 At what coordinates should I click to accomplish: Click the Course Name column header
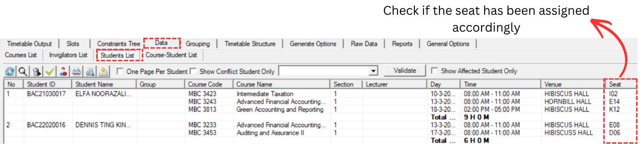[x=282, y=84]
